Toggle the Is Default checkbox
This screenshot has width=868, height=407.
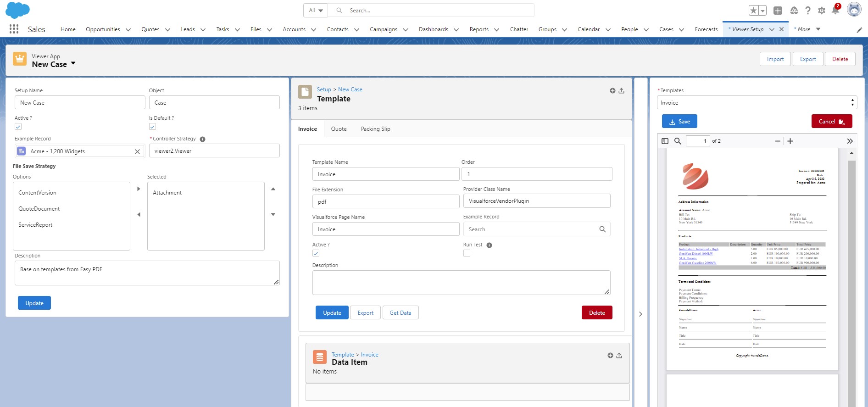point(153,127)
